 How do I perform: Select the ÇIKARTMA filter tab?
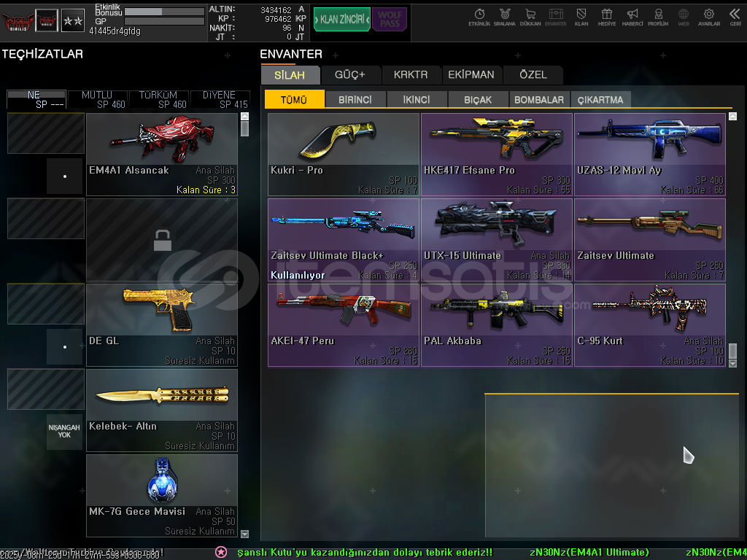600,99
